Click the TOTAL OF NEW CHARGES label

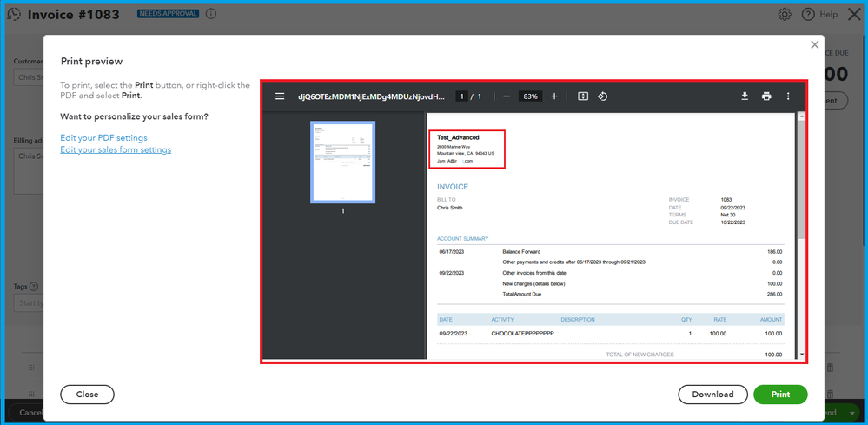[x=640, y=355]
